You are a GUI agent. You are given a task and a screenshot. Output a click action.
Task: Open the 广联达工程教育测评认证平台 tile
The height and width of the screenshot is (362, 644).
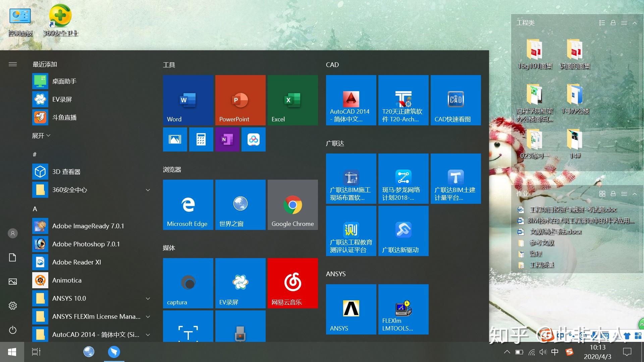pyautogui.click(x=351, y=231)
